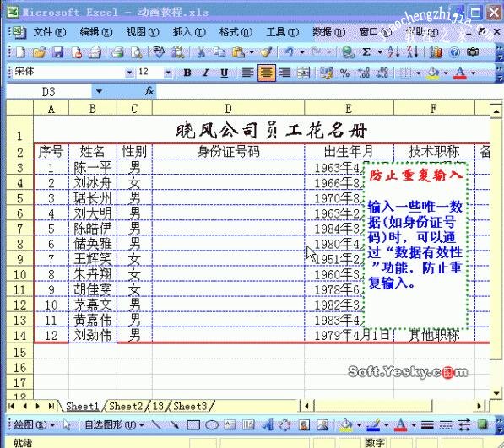Launch the Chart Wizard icon
504x448 pixels.
point(436,52)
